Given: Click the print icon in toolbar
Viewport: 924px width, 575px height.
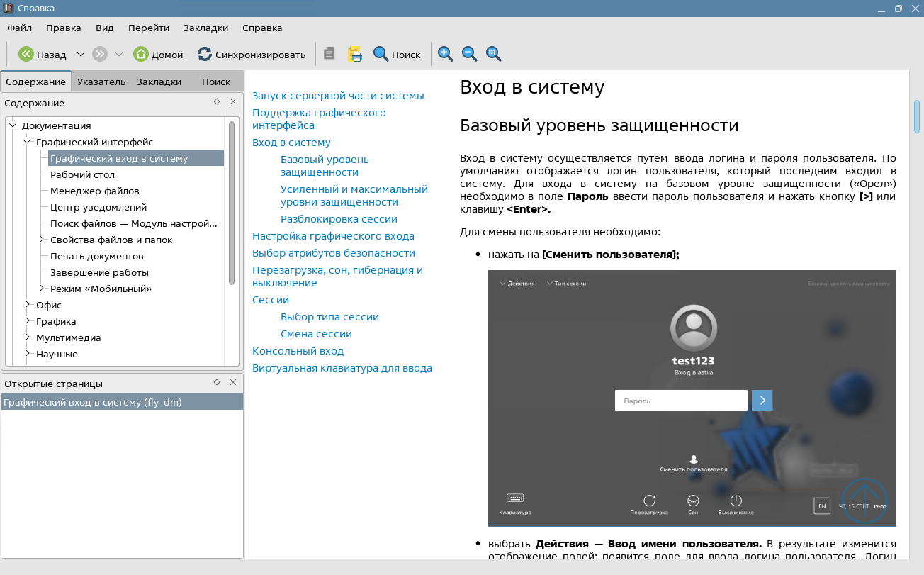Looking at the screenshot, I should coord(355,54).
